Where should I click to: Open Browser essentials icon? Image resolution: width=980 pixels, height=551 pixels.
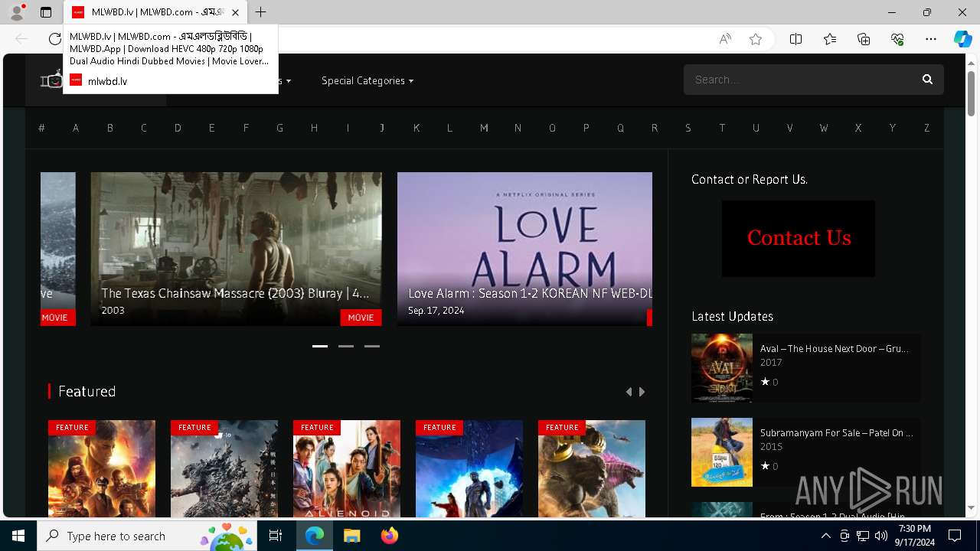pos(897,39)
